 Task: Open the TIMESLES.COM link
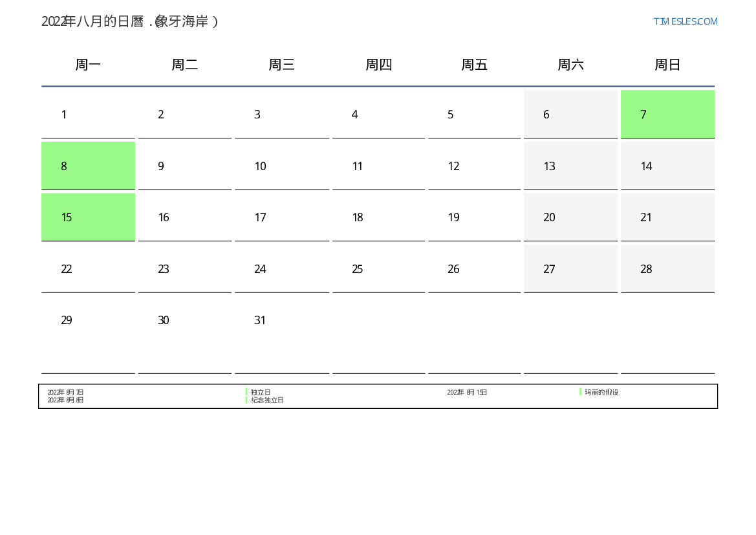tap(685, 21)
